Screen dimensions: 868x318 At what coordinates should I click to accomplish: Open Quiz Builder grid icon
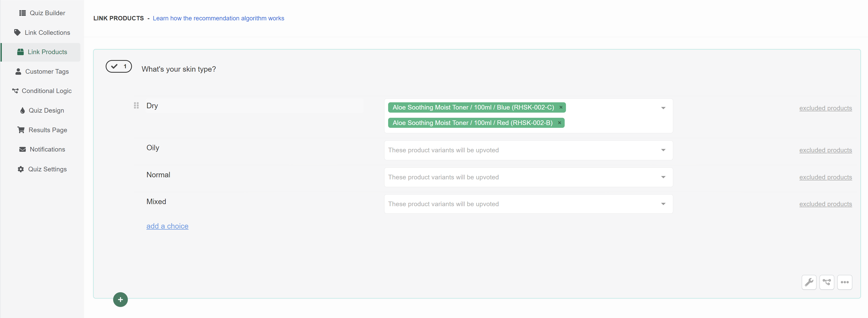pos(22,13)
